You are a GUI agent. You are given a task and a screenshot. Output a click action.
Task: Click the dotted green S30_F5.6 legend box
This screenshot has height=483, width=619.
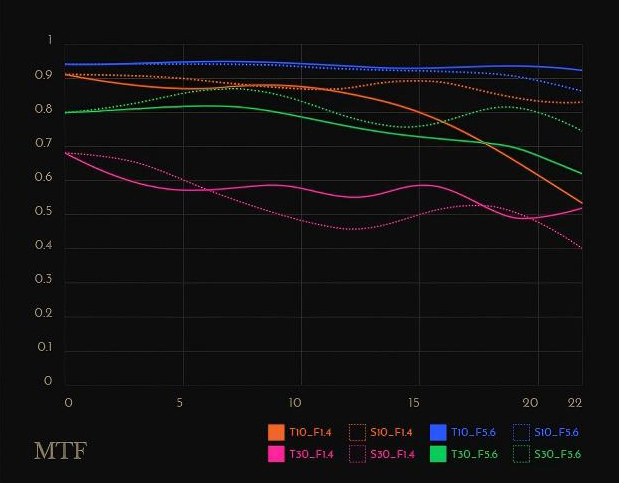pyautogui.click(x=520, y=454)
